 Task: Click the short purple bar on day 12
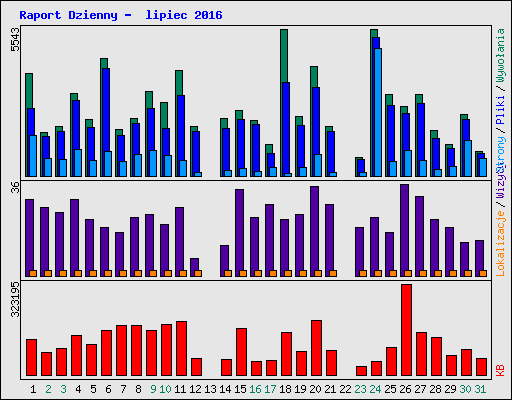click(x=194, y=267)
